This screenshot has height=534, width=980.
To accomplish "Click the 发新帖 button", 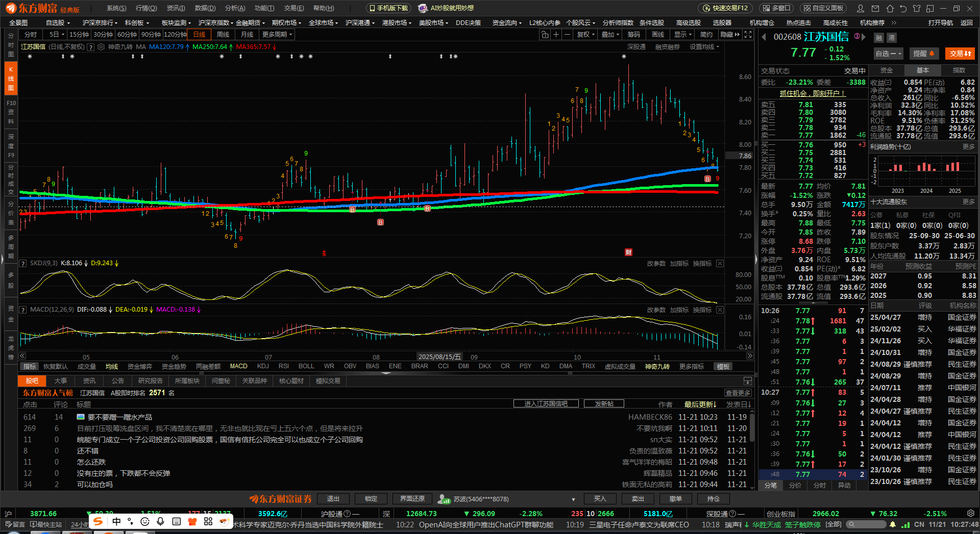I will coord(604,404).
